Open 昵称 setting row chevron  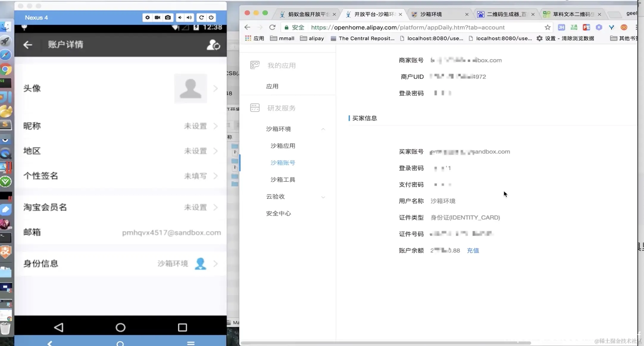[215, 126]
